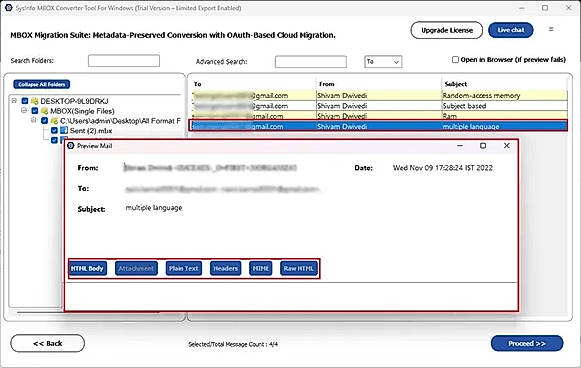Toggle the C:\Users\admin\Desktop path checkbox
Screen dimensions: 581x368
[x=44, y=120]
